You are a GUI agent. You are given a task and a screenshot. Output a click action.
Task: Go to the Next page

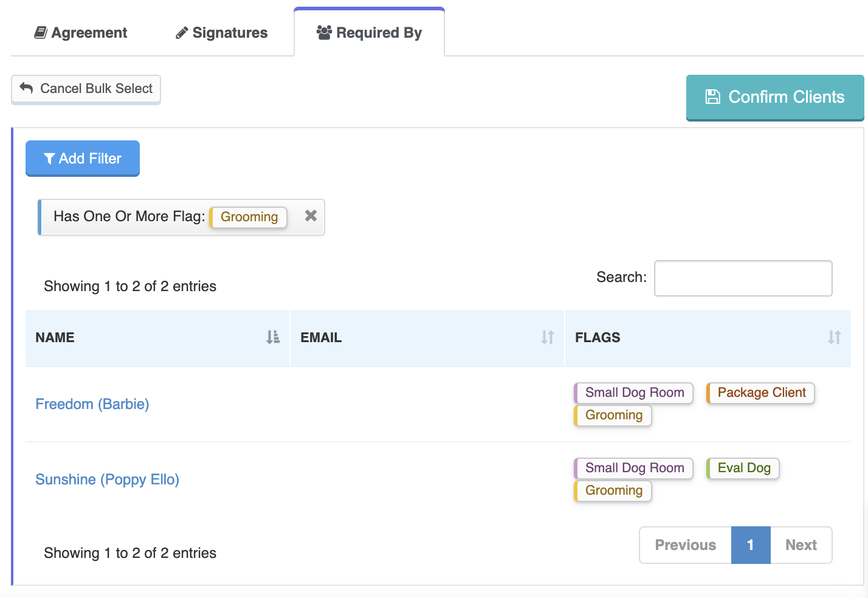click(x=801, y=545)
